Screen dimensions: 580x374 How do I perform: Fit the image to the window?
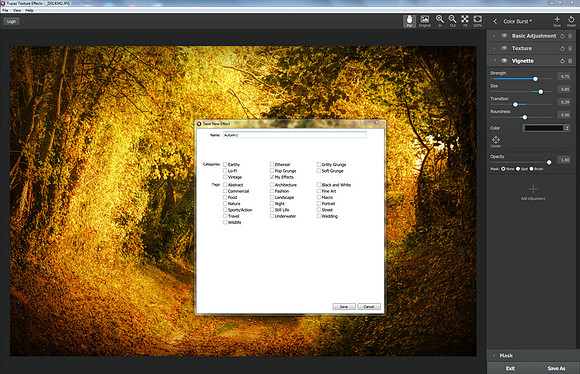tap(465, 21)
